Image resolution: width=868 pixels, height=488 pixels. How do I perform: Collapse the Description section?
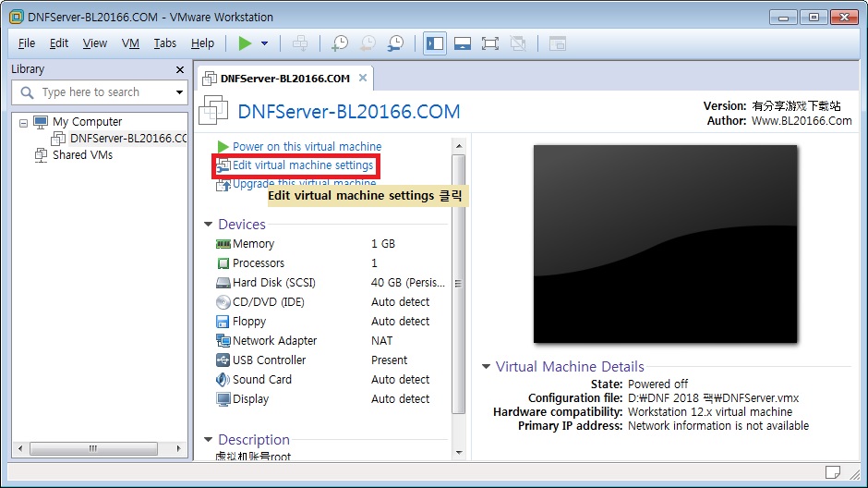[209, 440]
